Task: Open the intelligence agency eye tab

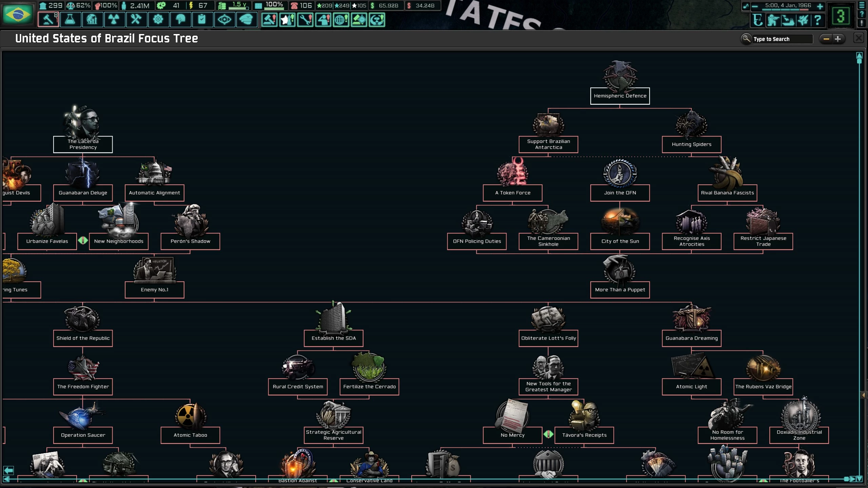Action: tap(224, 20)
